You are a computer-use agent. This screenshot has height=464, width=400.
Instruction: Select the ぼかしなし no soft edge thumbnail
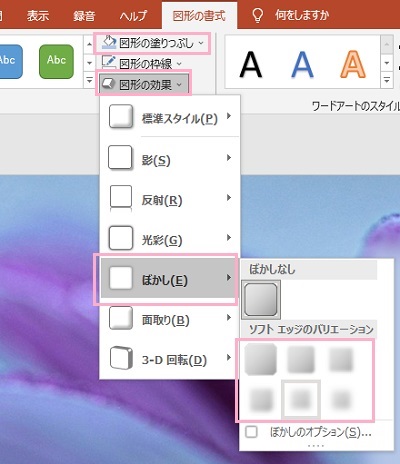[x=261, y=300]
